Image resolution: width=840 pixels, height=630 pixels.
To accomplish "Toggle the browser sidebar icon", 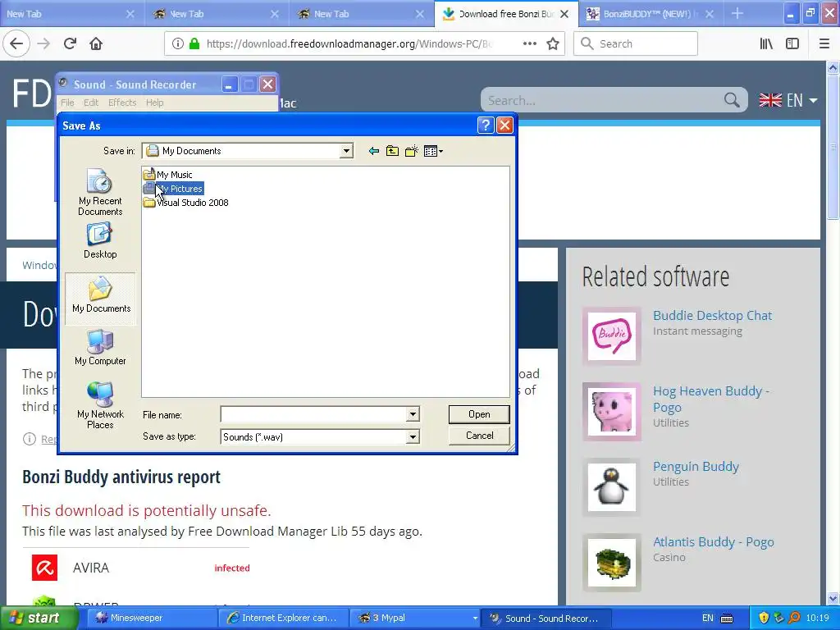I will pyautogui.click(x=792, y=43).
